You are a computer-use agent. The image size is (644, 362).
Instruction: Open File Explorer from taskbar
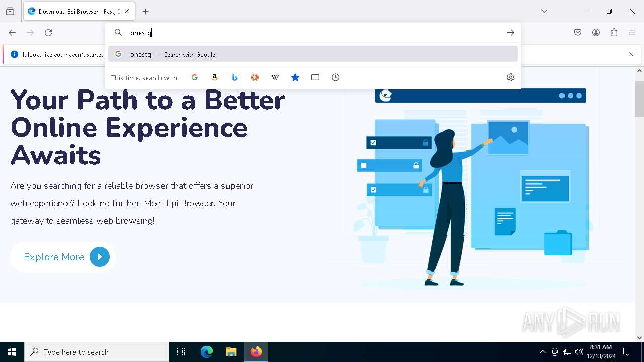pyautogui.click(x=231, y=352)
